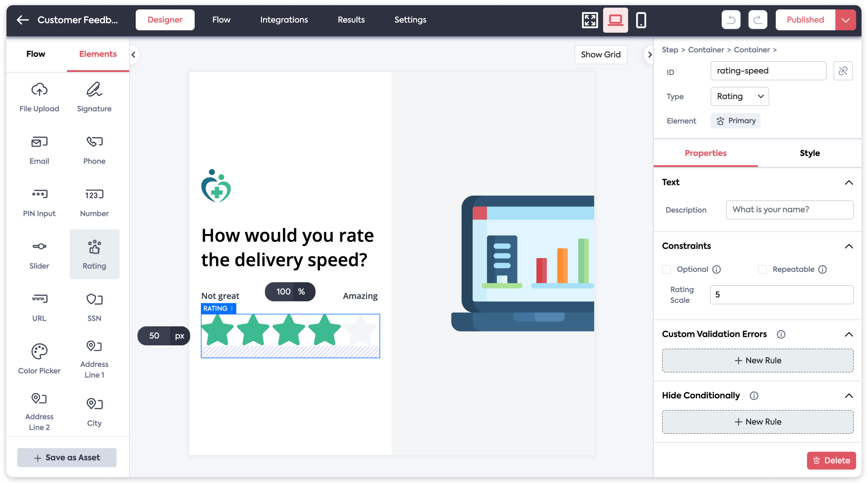Open the Type dropdown showing Rating
The width and height of the screenshot is (868, 485).
tap(740, 97)
